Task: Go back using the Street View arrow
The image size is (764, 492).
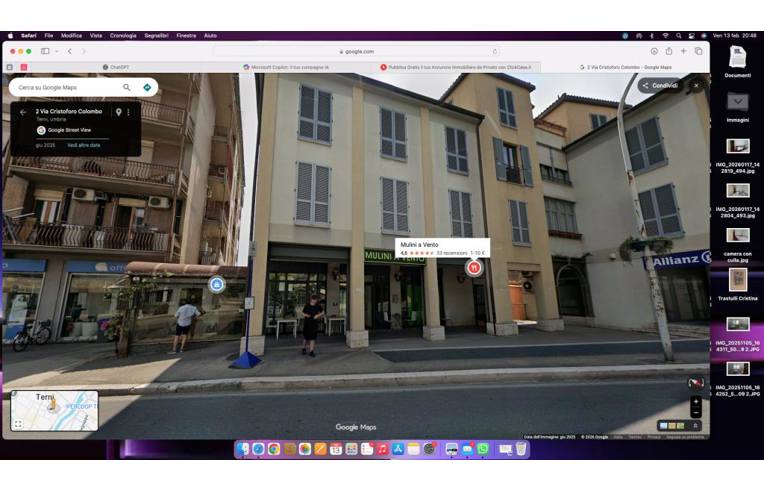Action: tap(23, 112)
